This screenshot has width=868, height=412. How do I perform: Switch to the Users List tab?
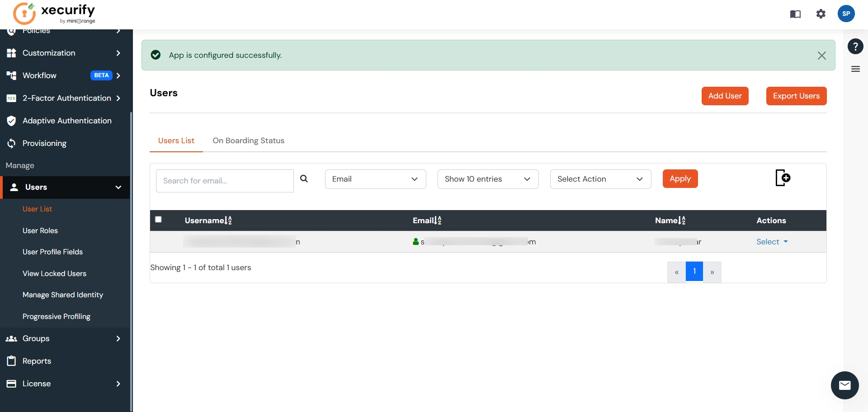click(x=176, y=140)
